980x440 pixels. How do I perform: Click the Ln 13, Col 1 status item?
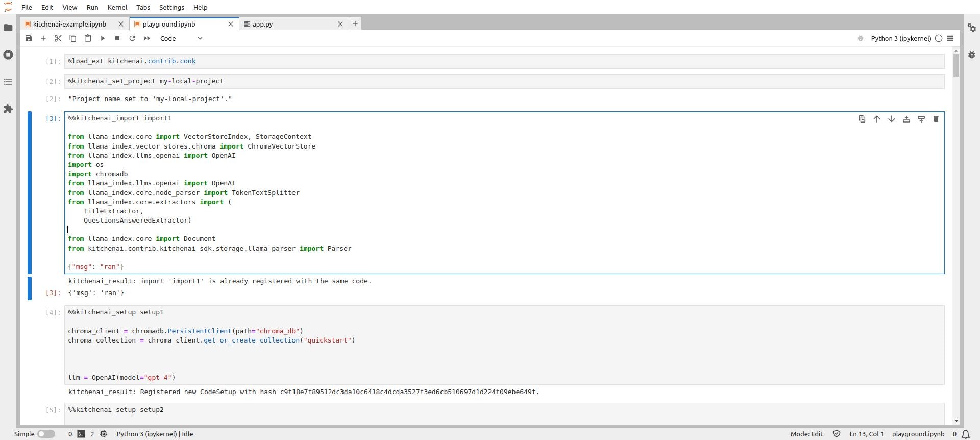[866, 434]
